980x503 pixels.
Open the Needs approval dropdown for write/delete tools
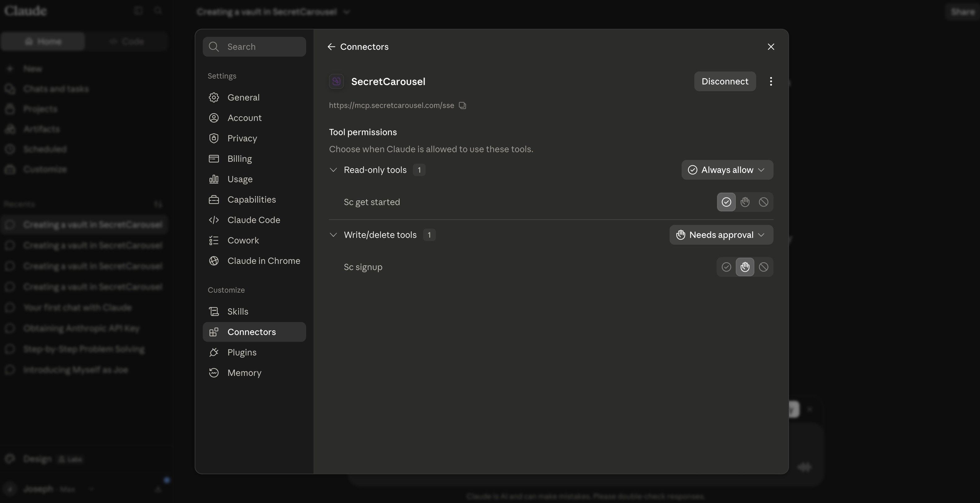click(721, 235)
